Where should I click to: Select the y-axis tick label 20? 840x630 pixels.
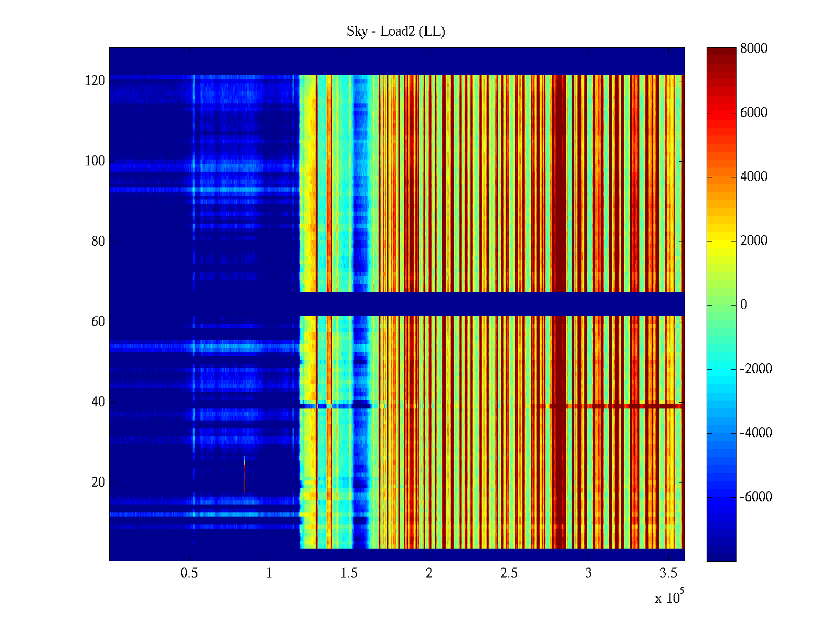point(98,482)
